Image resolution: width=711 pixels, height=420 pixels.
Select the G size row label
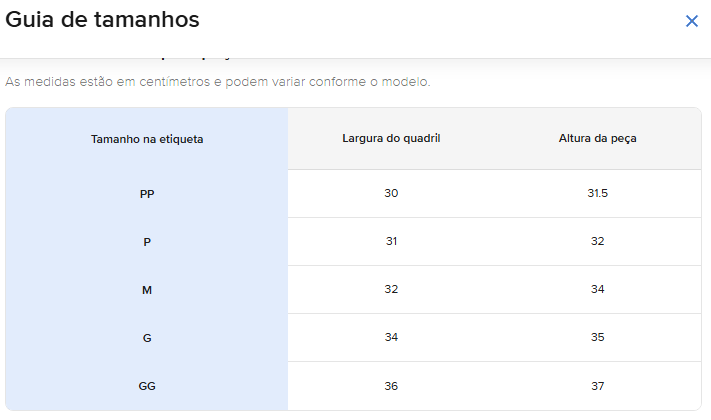click(147, 338)
